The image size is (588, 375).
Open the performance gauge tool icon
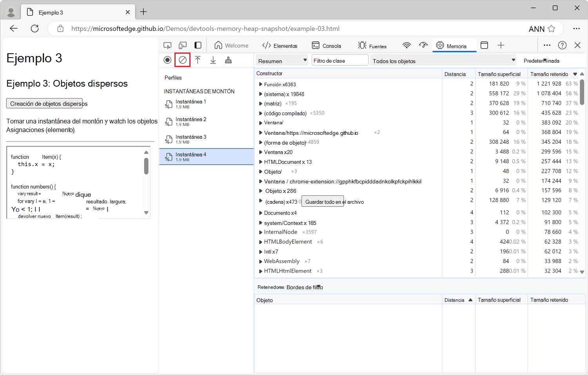pyautogui.click(x=423, y=45)
